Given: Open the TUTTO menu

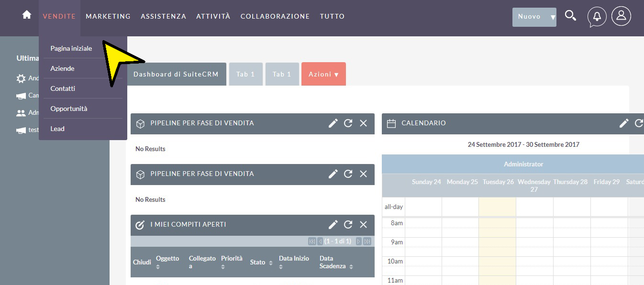Looking at the screenshot, I should (x=333, y=16).
